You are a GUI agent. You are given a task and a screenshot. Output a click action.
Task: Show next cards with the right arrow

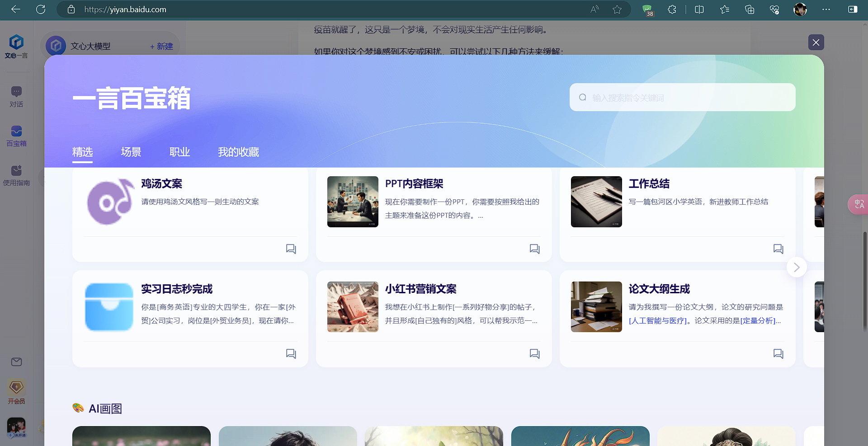[797, 268]
